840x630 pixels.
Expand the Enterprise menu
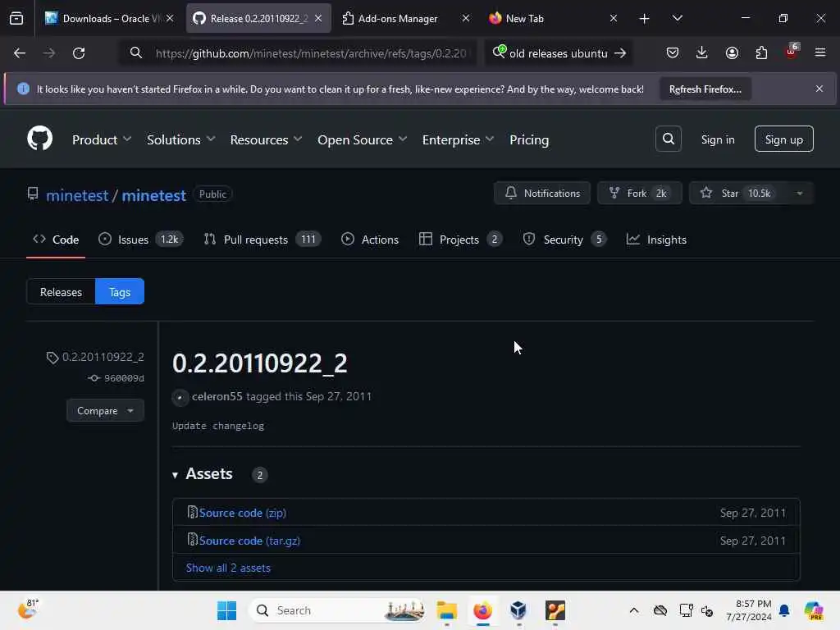tap(458, 139)
